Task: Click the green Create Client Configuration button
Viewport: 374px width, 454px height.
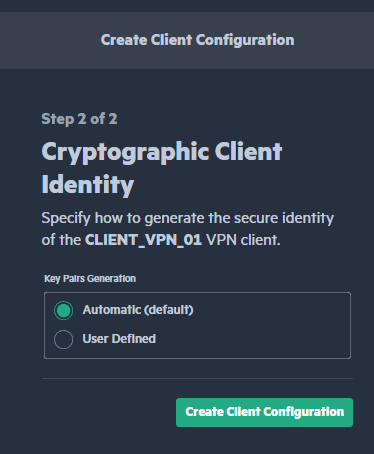Action: [264, 412]
